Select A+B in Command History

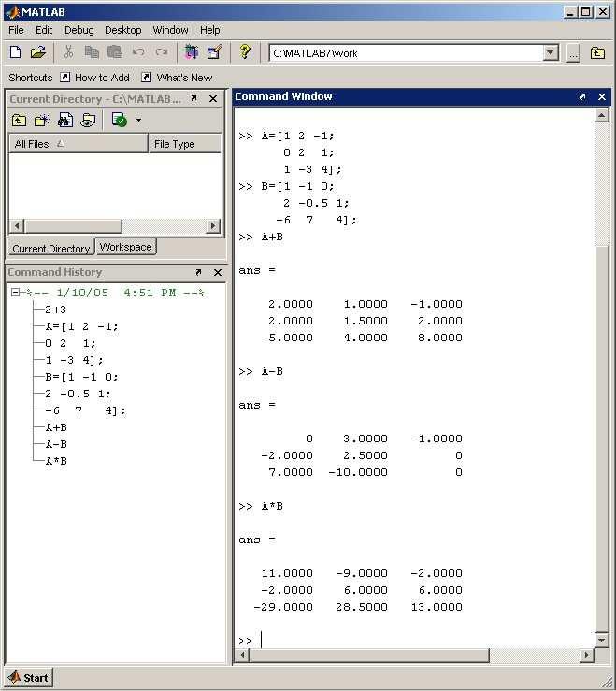(56, 427)
